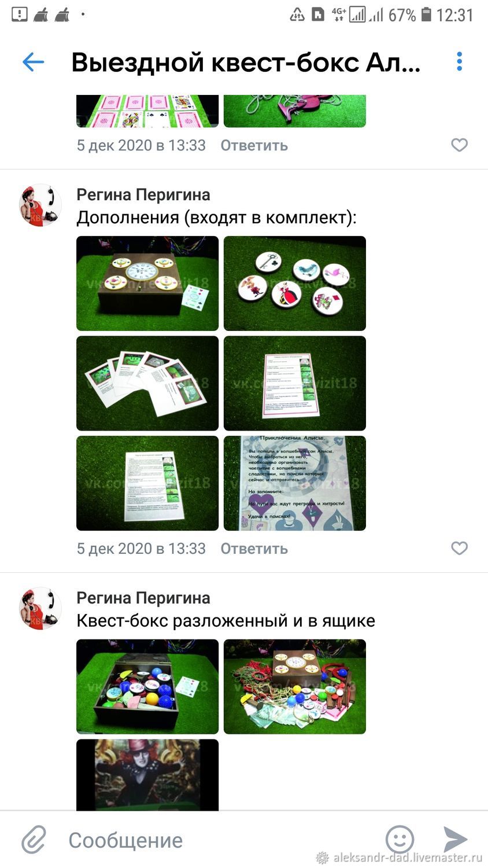Open Регина Перигина avatar on Квест-бокс comment
This screenshot has width=488, height=868.
point(40,608)
